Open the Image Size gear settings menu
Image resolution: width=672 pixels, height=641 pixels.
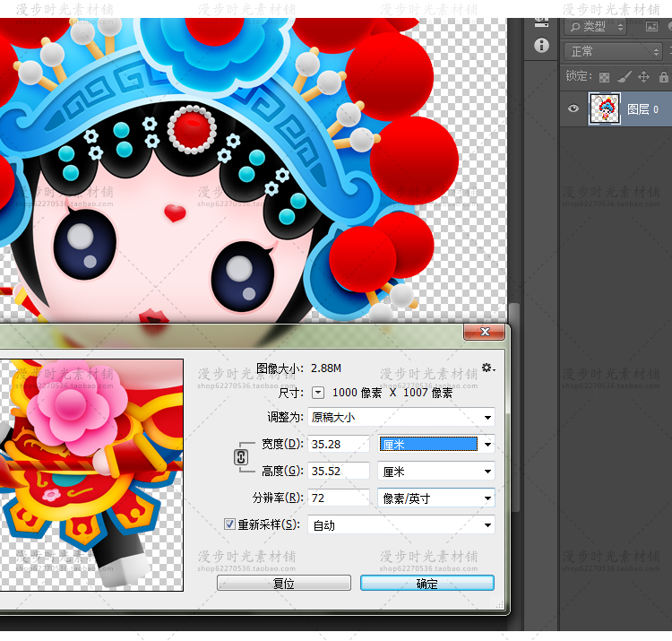[x=487, y=368]
